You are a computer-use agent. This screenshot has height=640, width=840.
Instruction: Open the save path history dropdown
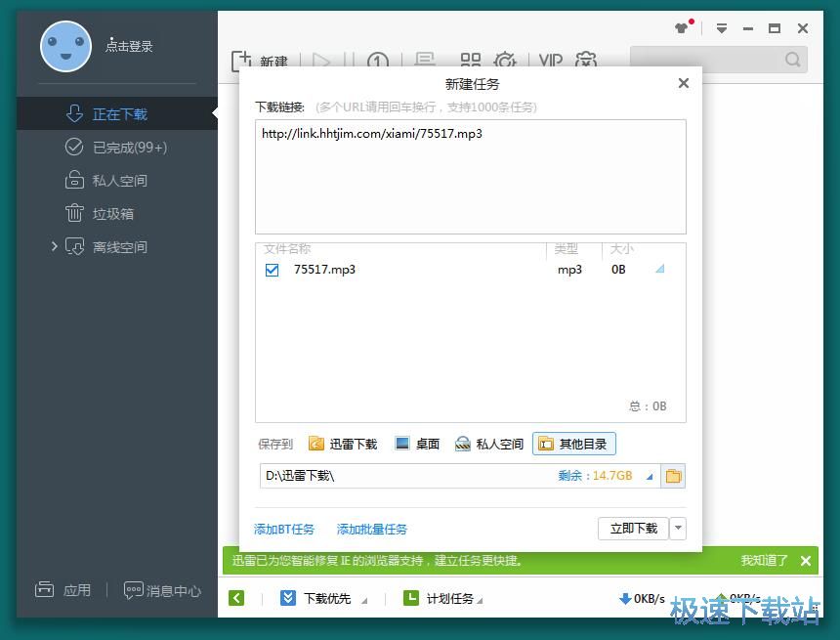tap(650, 477)
